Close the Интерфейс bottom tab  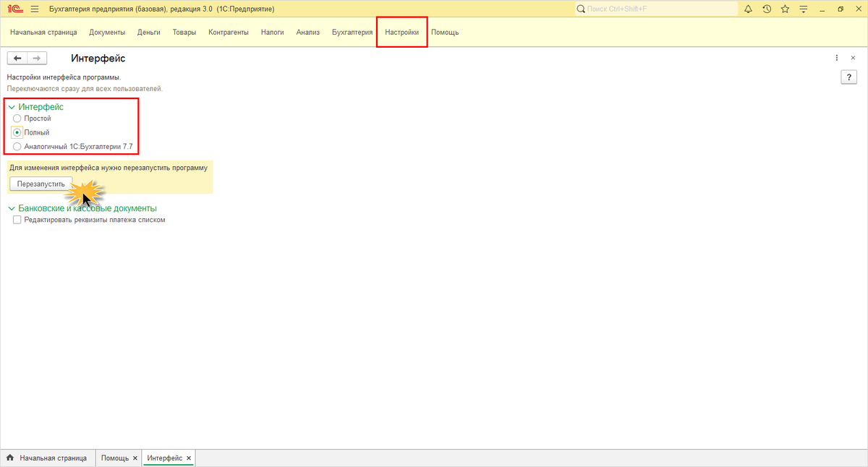[189, 458]
